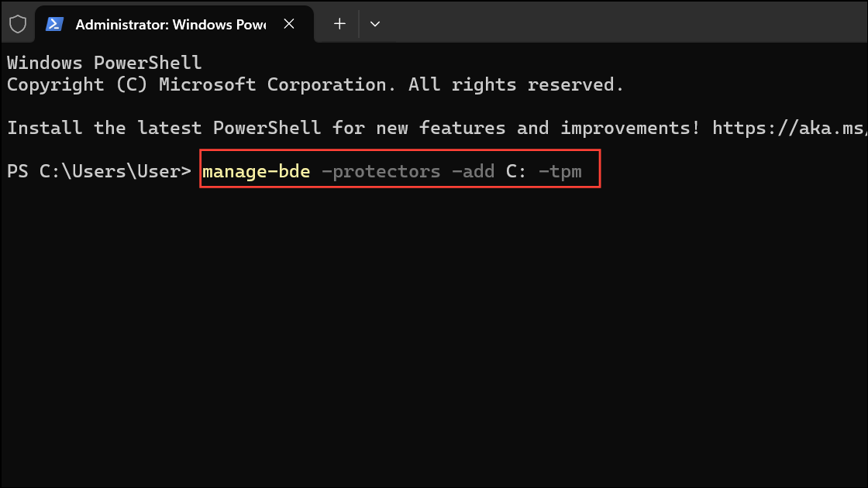Click the empty title bar area beside dropdown
Image resolution: width=868 pixels, height=488 pixels.
click(625, 22)
